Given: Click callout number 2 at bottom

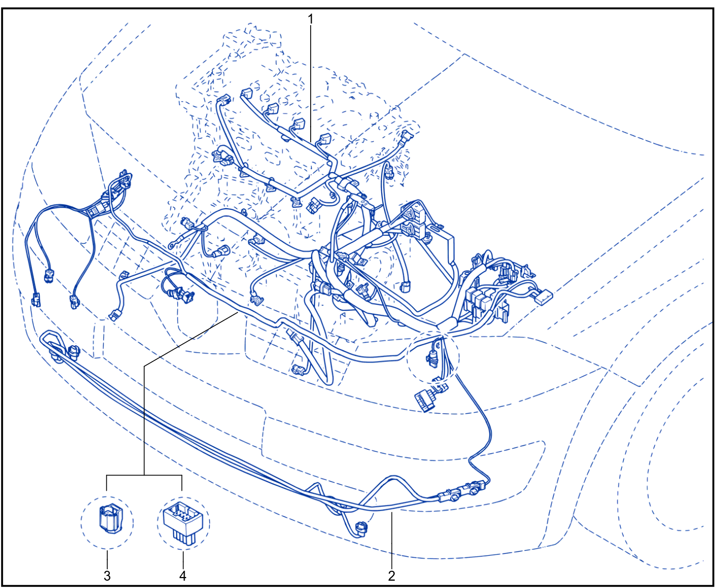Looking at the screenshot, I should coord(392,576).
